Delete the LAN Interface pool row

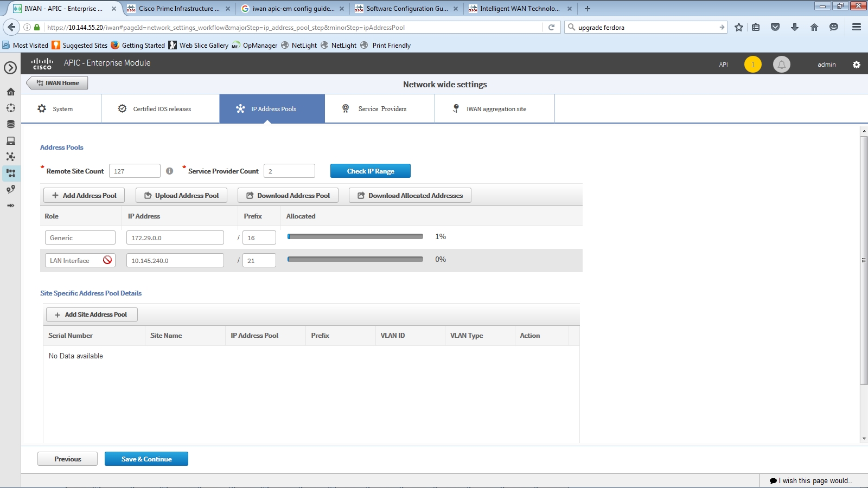pos(107,260)
